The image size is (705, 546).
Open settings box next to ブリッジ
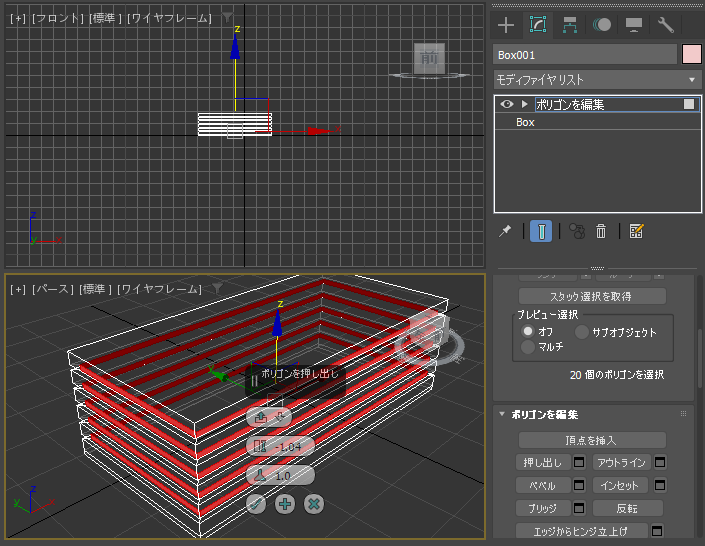[579, 508]
